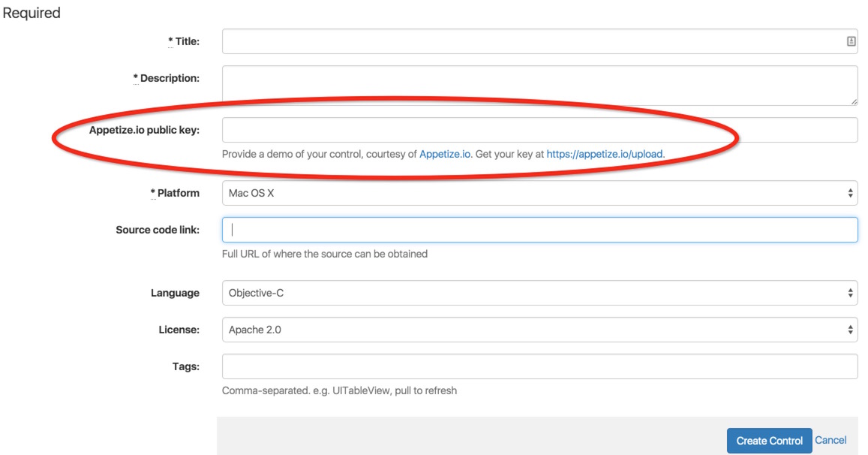
Task: Open the Appetize.io link
Action: click(x=445, y=155)
